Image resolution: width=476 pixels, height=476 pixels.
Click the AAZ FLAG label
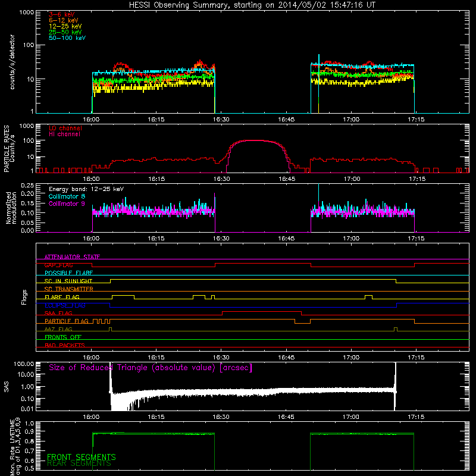pyautogui.click(x=58, y=329)
